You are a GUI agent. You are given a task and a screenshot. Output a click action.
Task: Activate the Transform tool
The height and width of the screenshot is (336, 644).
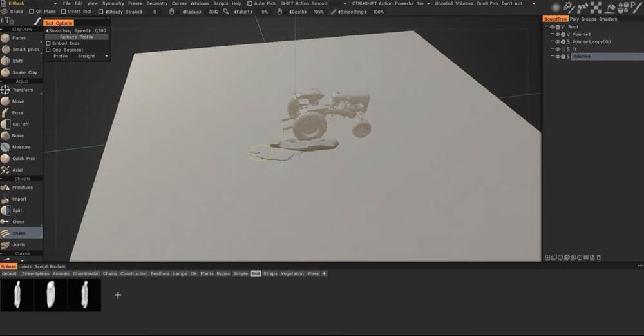[23, 90]
